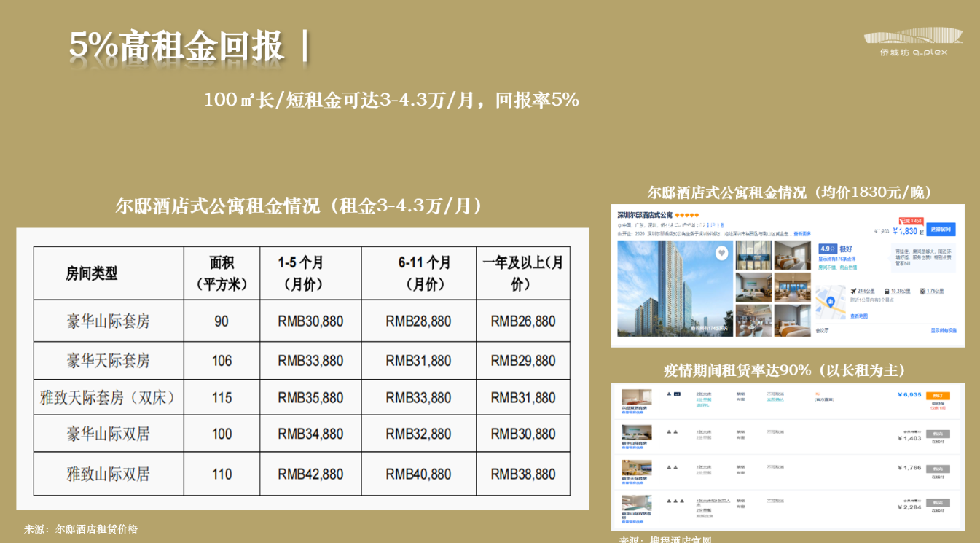Click the train distance icon
The height and width of the screenshot is (543, 980).
pyautogui.click(x=886, y=291)
